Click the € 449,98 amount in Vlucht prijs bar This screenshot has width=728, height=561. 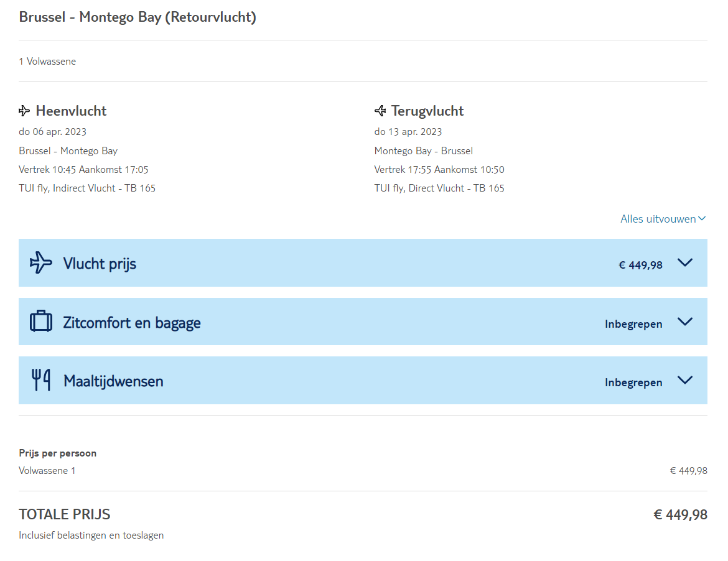pos(640,265)
